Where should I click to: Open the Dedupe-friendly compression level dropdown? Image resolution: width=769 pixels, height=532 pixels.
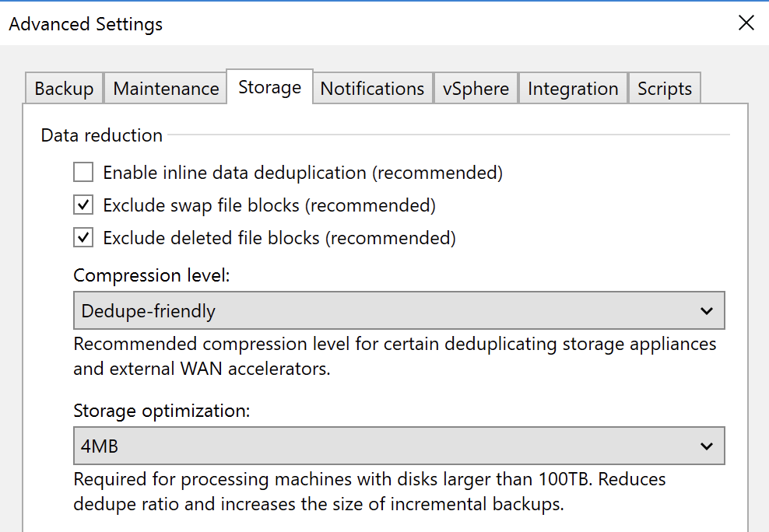[x=399, y=310]
